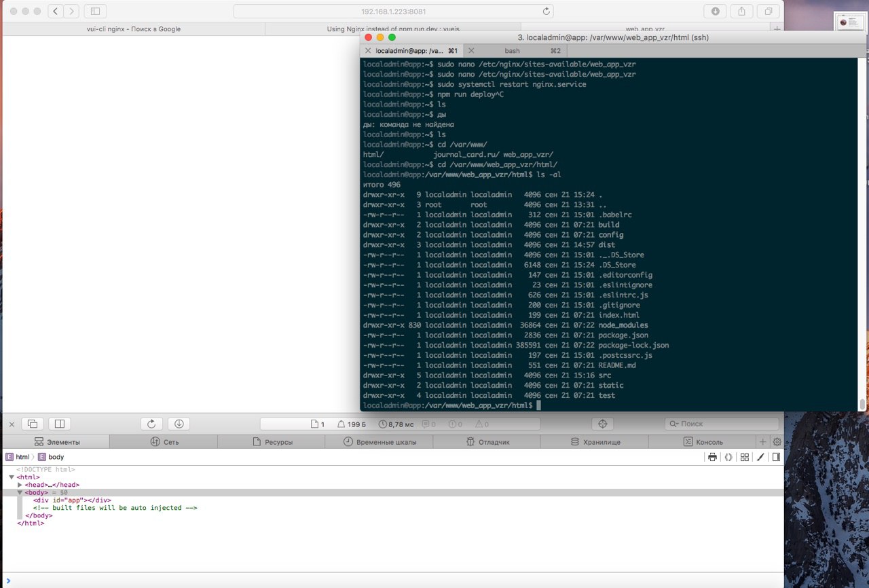869x588 pixels.
Task: Click index.html in the terminal listing
Action: 618,315
